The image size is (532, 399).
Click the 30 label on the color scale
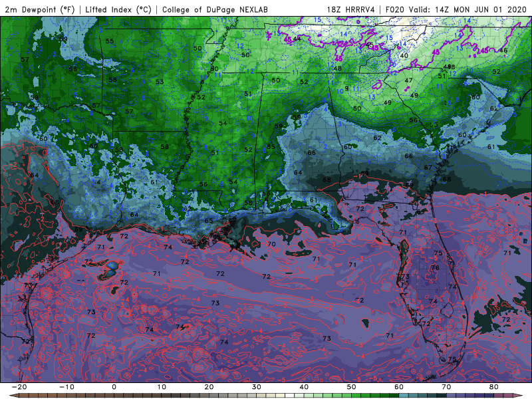click(257, 387)
